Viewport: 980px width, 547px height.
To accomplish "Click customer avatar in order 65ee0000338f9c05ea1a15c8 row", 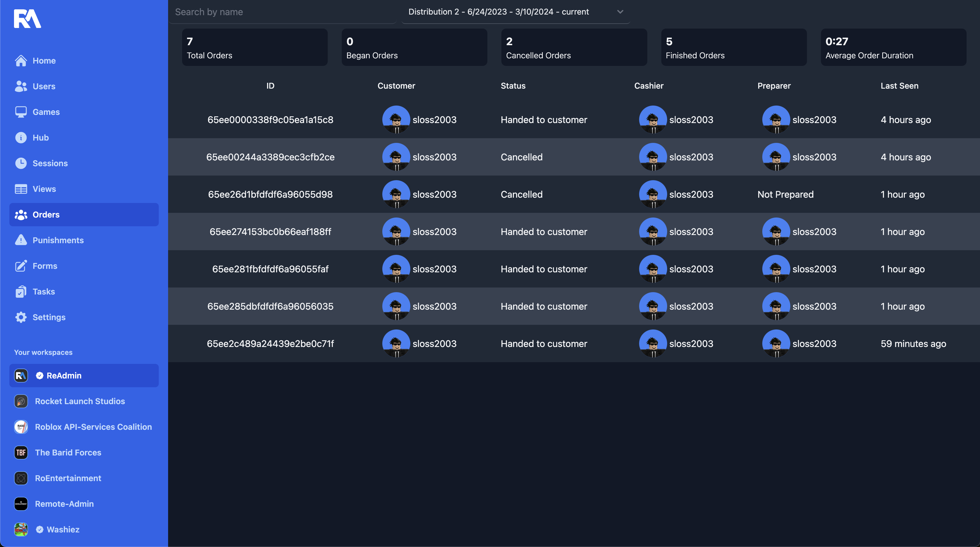I will (396, 120).
